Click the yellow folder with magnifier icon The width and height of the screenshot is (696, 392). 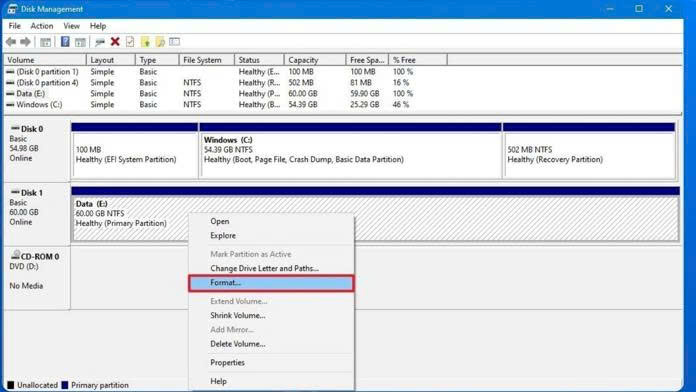point(160,42)
